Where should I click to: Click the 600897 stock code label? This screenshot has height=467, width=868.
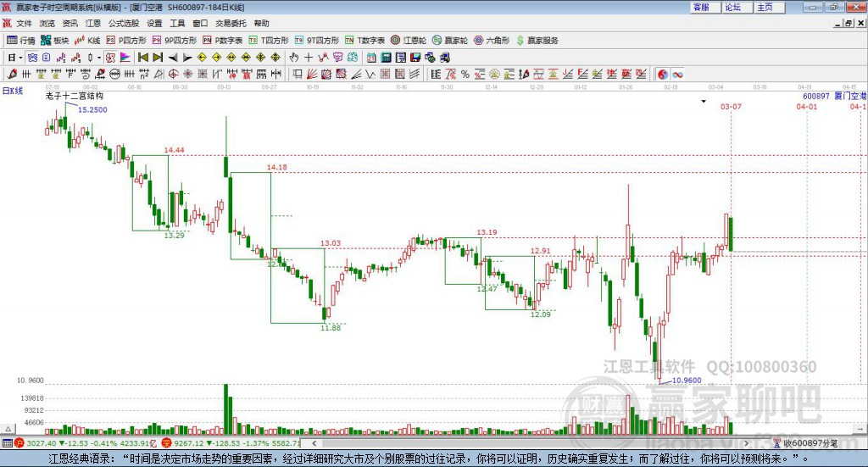pyautogui.click(x=816, y=97)
